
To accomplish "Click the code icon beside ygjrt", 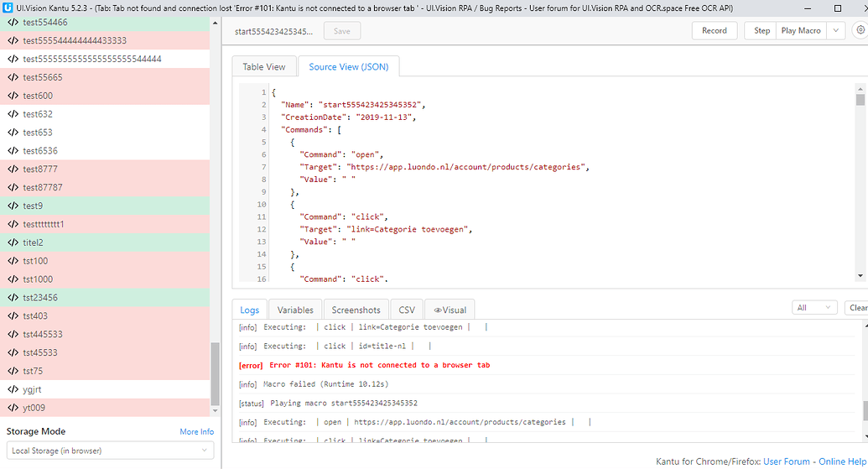I will tap(13, 389).
